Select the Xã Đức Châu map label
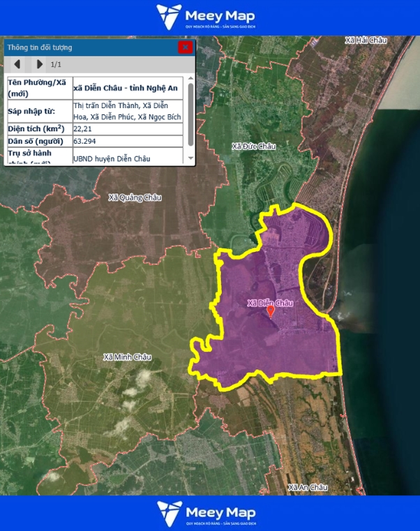 pos(254,147)
